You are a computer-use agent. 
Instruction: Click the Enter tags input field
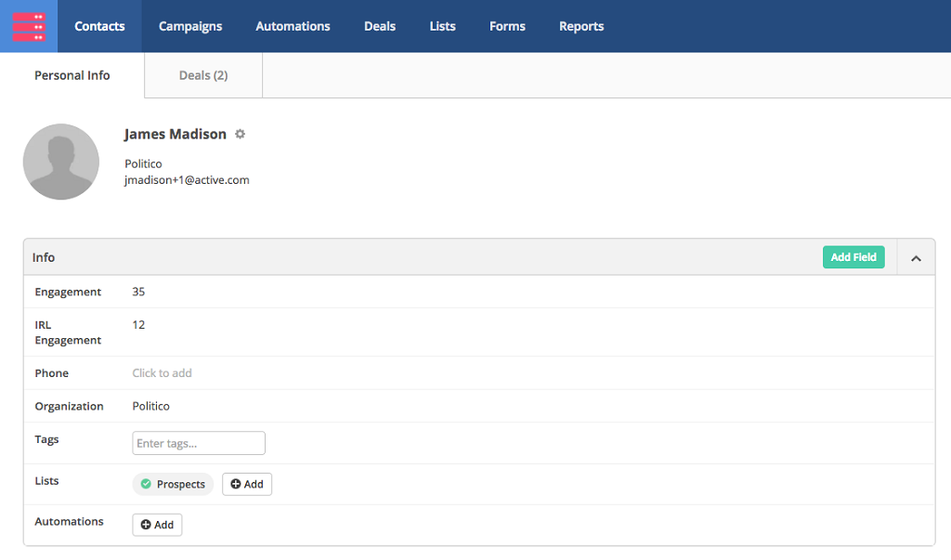[199, 443]
